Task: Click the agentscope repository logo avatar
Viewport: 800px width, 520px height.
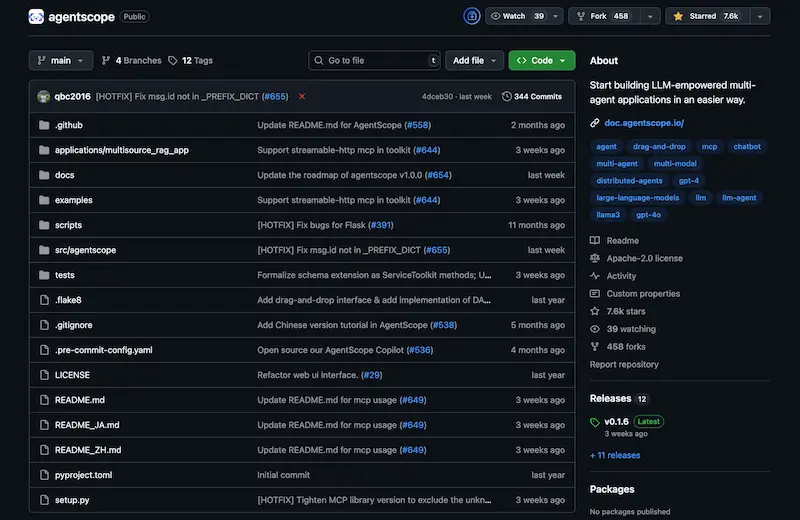Action: pos(36,17)
